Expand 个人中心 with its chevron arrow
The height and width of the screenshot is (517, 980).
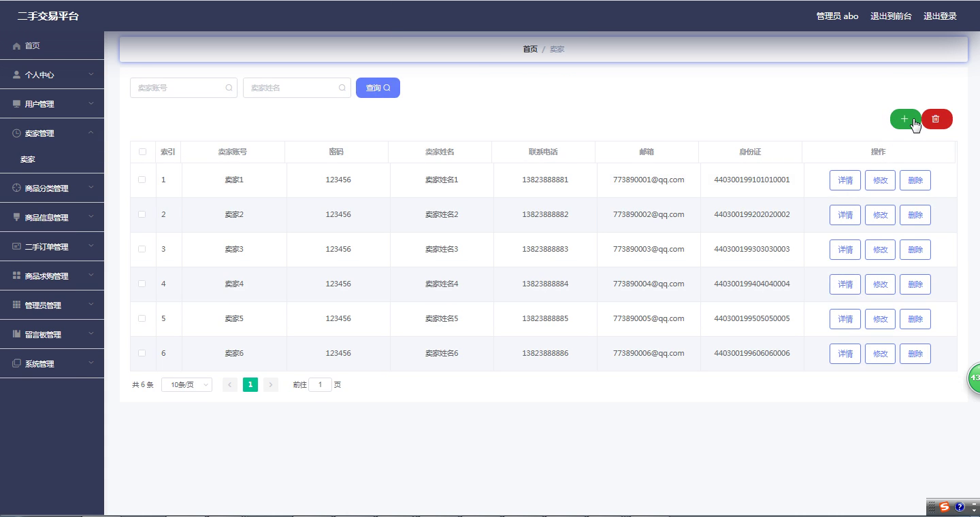click(x=91, y=74)
